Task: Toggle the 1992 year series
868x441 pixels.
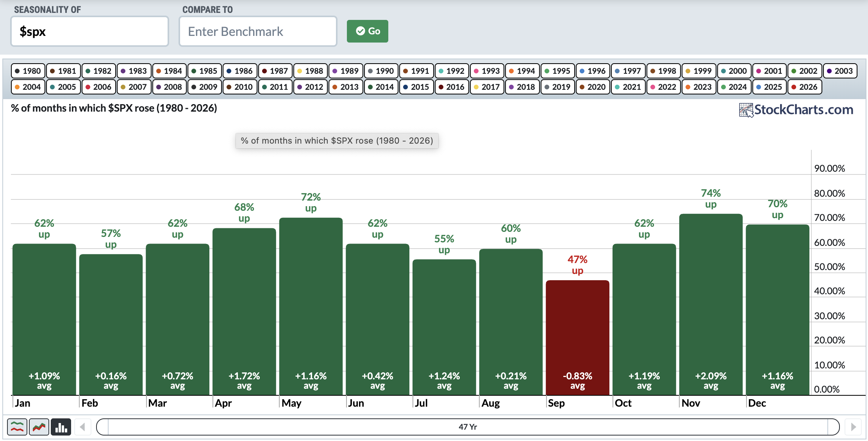Action: [x=452, y=71]
